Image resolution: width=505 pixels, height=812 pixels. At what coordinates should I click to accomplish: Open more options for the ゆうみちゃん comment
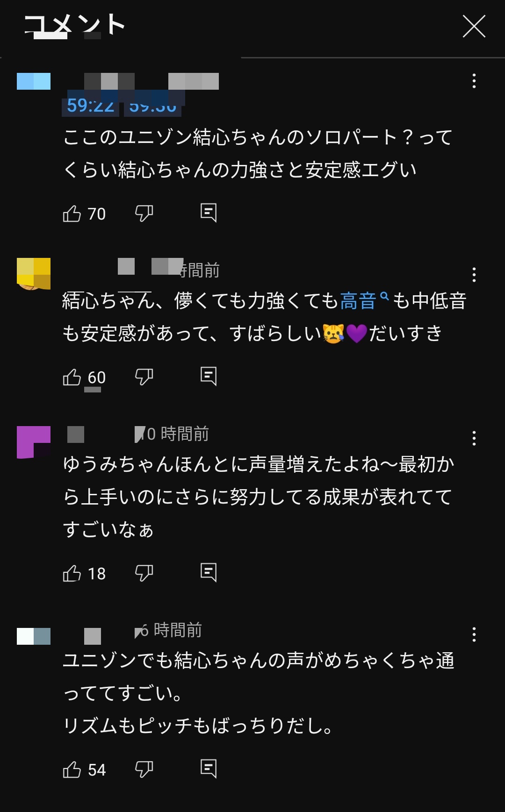tap(474, 438)
